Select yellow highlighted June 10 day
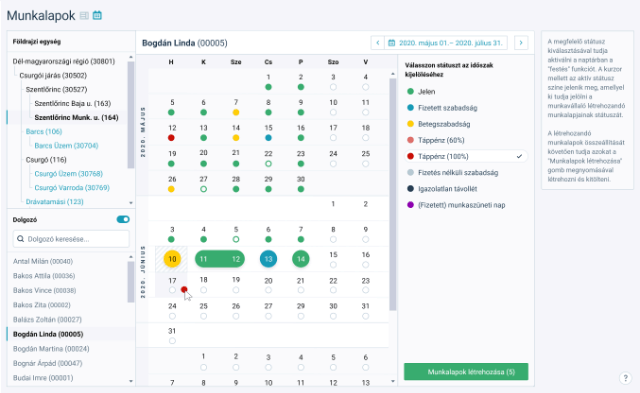640x393 pixels. pyautogui.click(x=172, y=259)
